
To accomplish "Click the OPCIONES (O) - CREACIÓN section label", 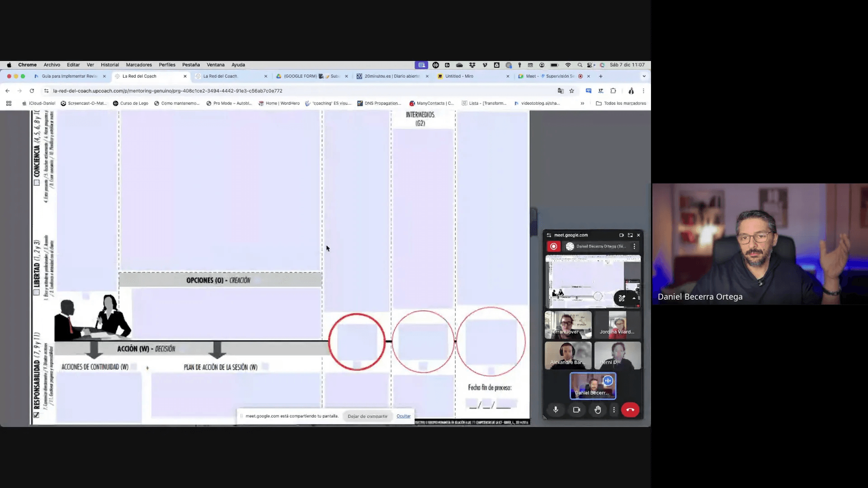I will pyautogui.click(x=217, y=280).
